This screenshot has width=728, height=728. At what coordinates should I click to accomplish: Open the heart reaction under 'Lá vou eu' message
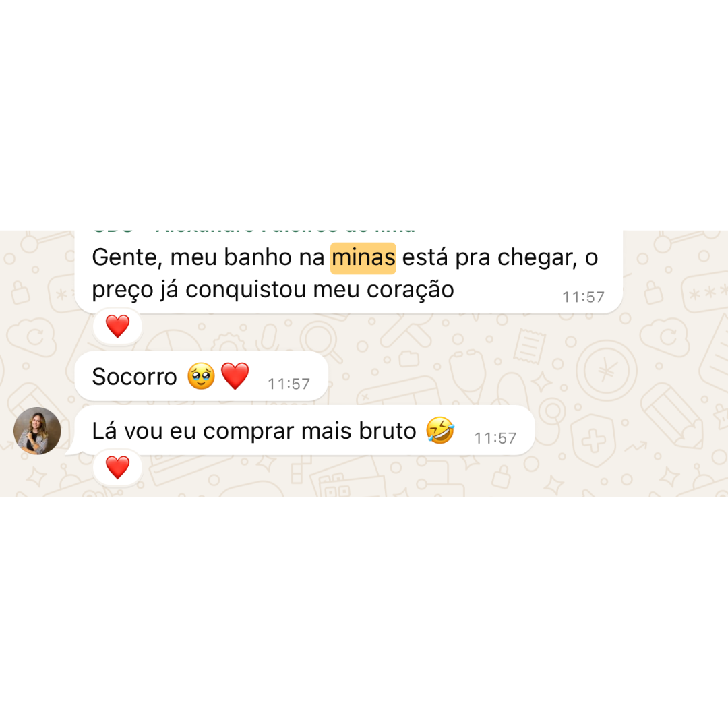[x=117, y=468]
